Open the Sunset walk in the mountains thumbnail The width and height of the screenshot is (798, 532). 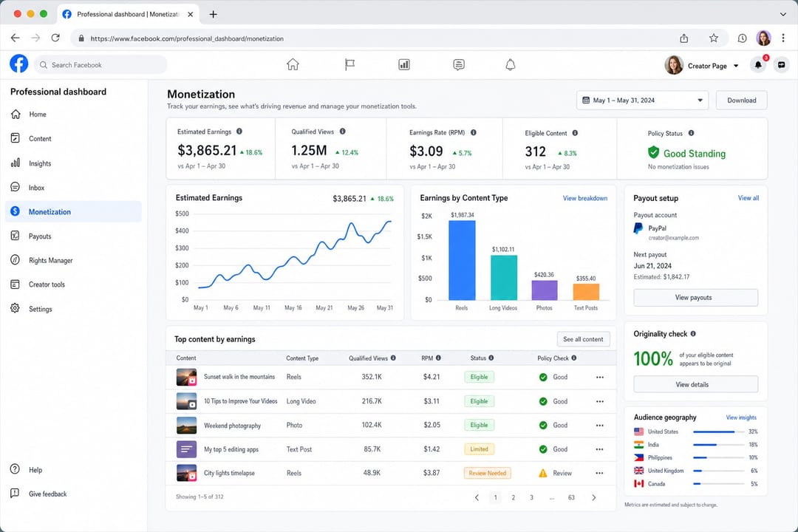click(x=186, y=378)
